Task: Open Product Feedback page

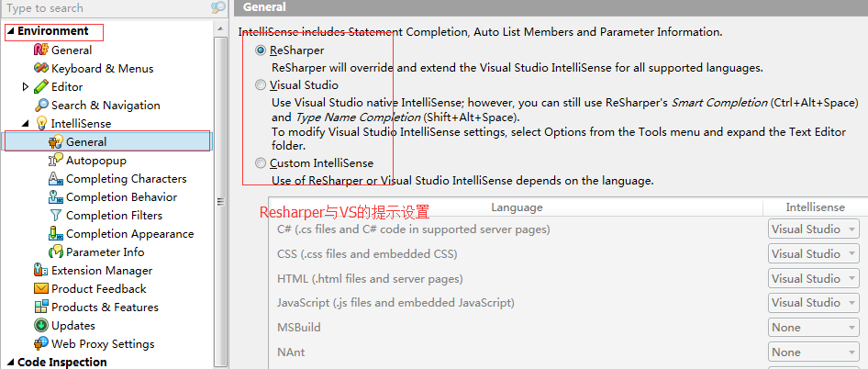Action: (x=98, y=288)
